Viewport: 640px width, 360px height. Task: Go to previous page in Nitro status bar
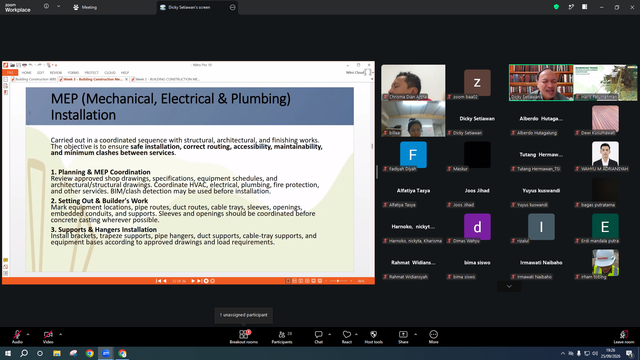(x=164, y=281)
